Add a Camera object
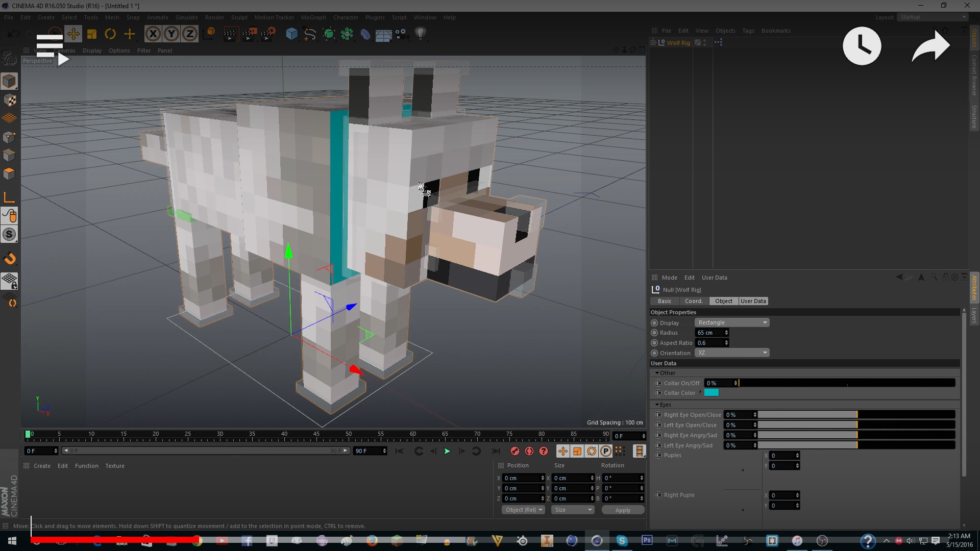Screen dimensions: 980x551 402,34
